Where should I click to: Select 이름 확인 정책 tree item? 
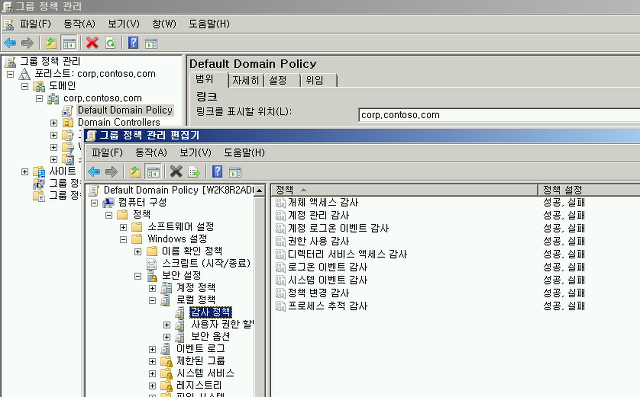(192, 251)
